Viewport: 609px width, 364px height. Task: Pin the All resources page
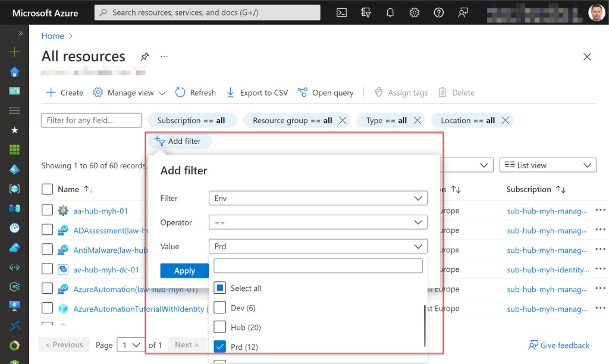click(x=145, y=57)
